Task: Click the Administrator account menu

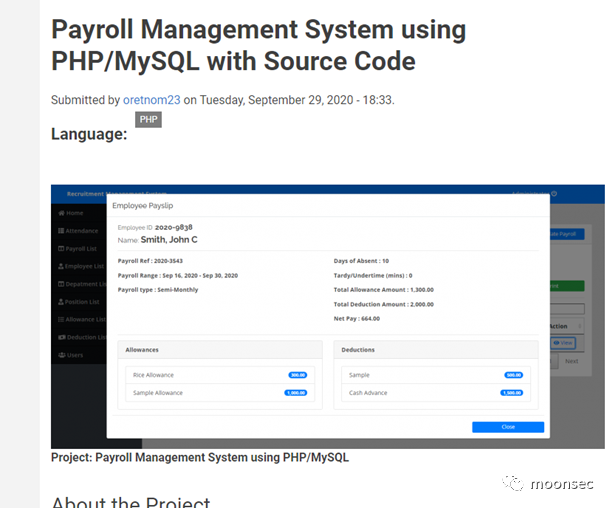Action: (x=534, y=194)
